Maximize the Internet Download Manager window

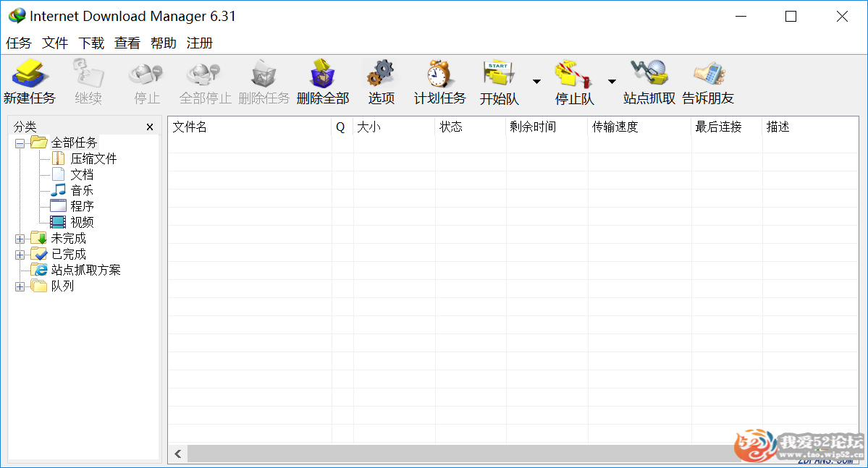[x=791, y=17]
